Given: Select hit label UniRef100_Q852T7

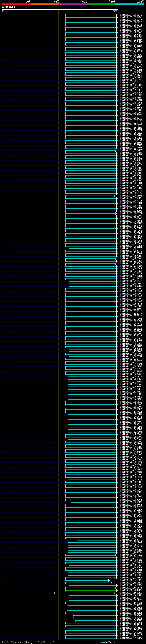Looking at the screenshot, I should pos(131,20).
